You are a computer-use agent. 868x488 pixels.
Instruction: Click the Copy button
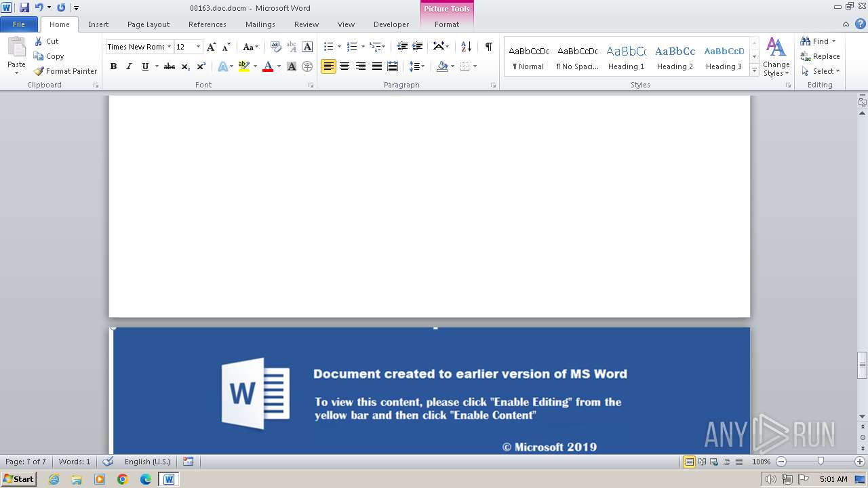pos(49,56)
